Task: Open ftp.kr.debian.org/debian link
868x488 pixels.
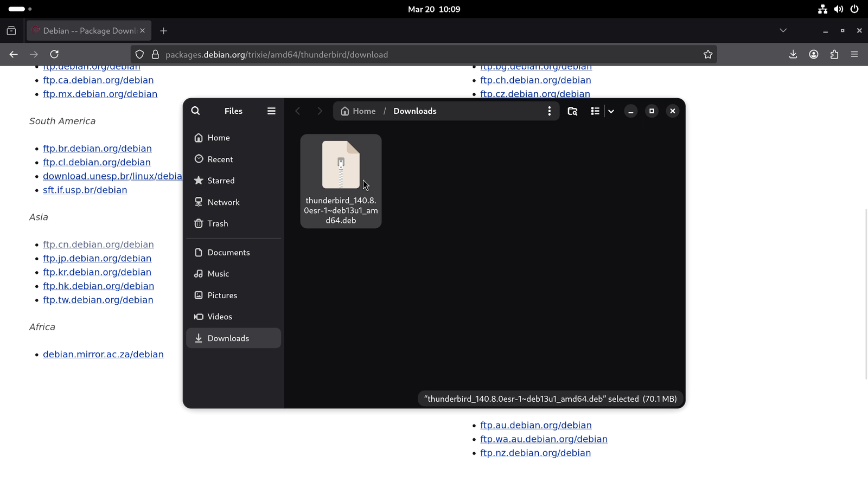Action: (97, 272)
